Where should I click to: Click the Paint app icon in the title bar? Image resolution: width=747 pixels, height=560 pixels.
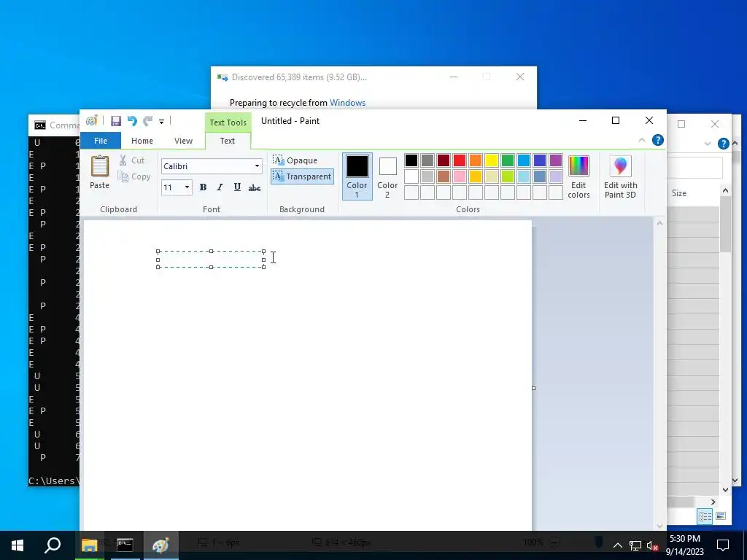point(91,121)
